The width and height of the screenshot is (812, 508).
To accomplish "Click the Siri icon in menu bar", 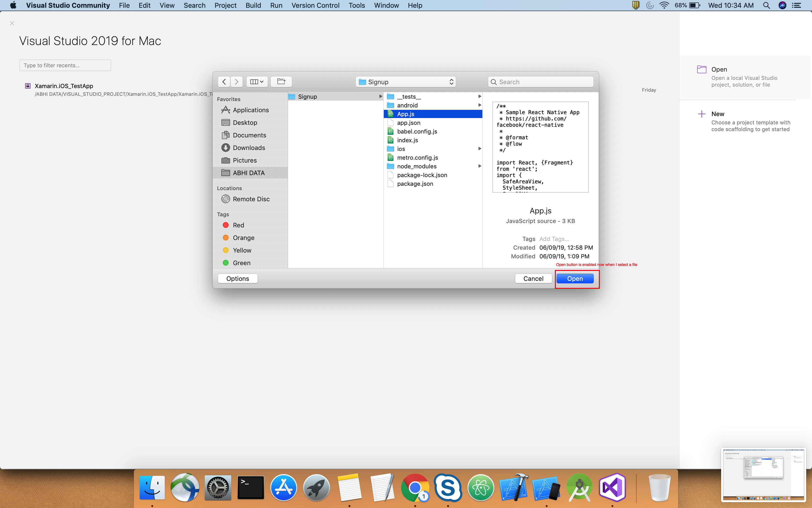I will [783, 5].
